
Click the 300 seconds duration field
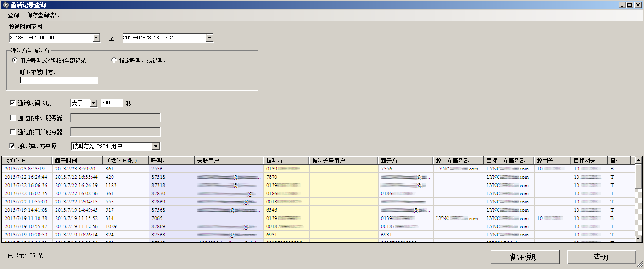pyautogui.click(x=112, y=103)
